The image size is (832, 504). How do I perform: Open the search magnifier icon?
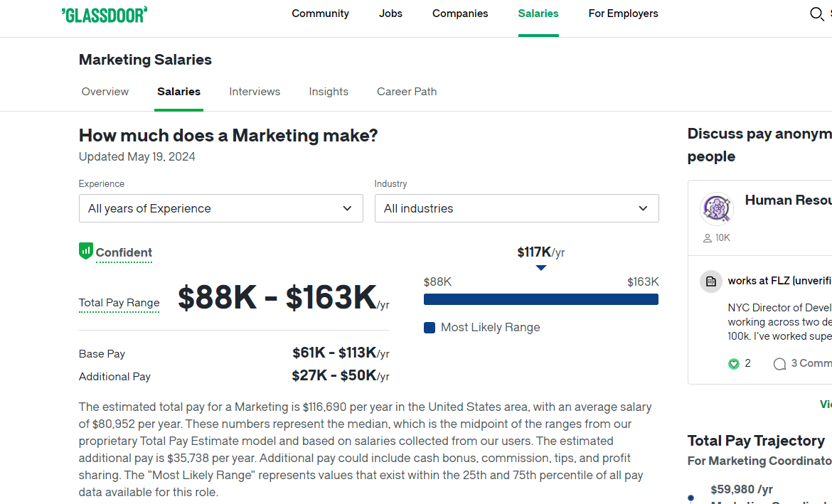point(816,14)
